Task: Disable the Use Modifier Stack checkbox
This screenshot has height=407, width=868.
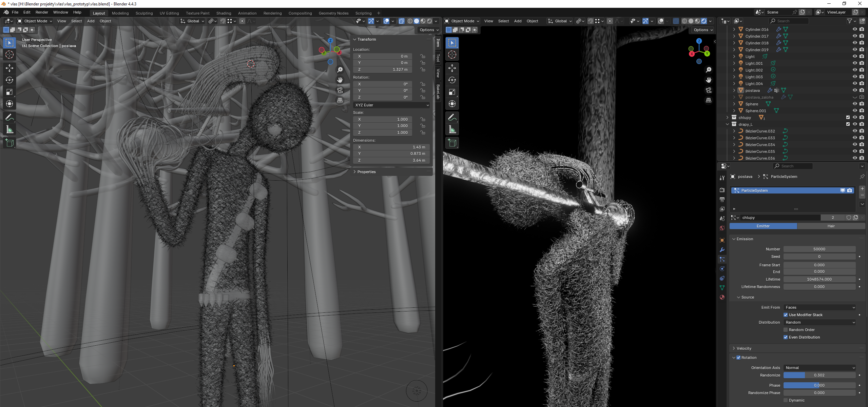Action: (786, 315)
